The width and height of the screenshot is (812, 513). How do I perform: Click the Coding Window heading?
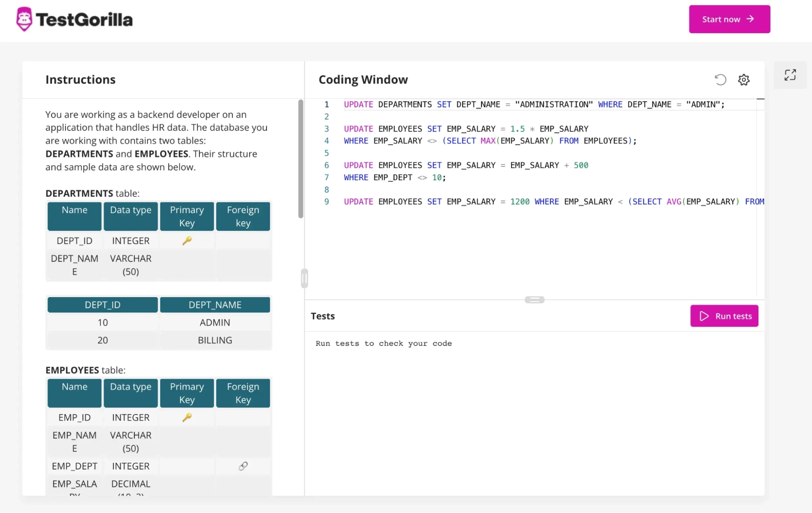pos(363,80)
